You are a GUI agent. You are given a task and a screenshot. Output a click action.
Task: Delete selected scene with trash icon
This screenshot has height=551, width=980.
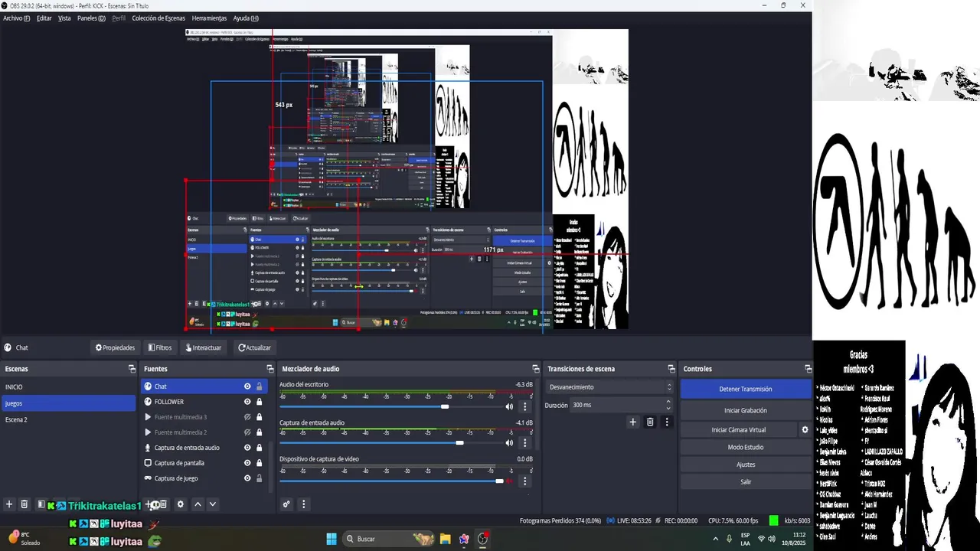[24, 504]
